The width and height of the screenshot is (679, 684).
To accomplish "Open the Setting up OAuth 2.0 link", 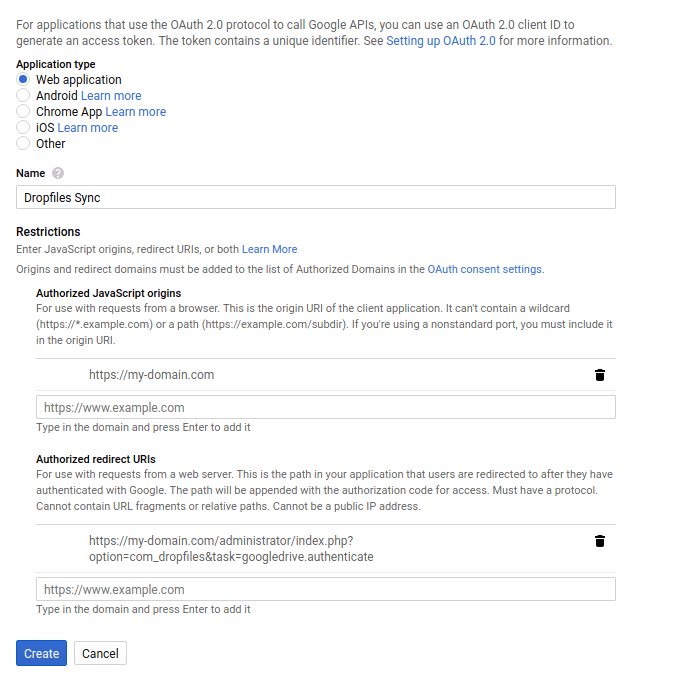I will coord(440,41).
